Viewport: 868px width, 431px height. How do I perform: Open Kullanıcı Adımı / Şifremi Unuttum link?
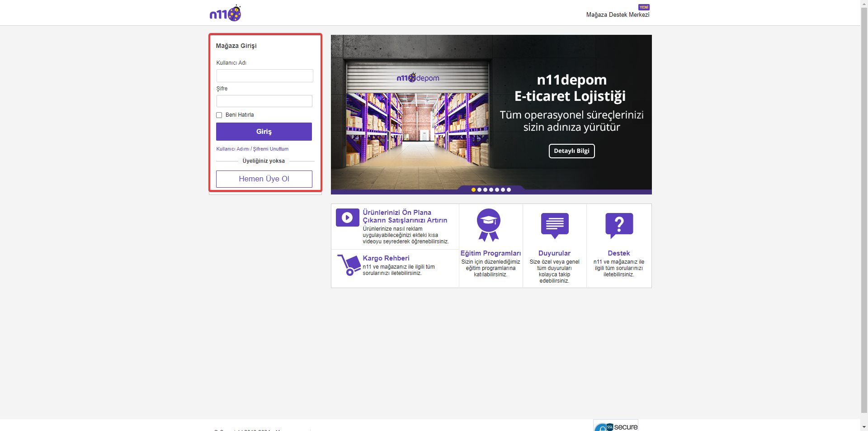pos(252,149)
